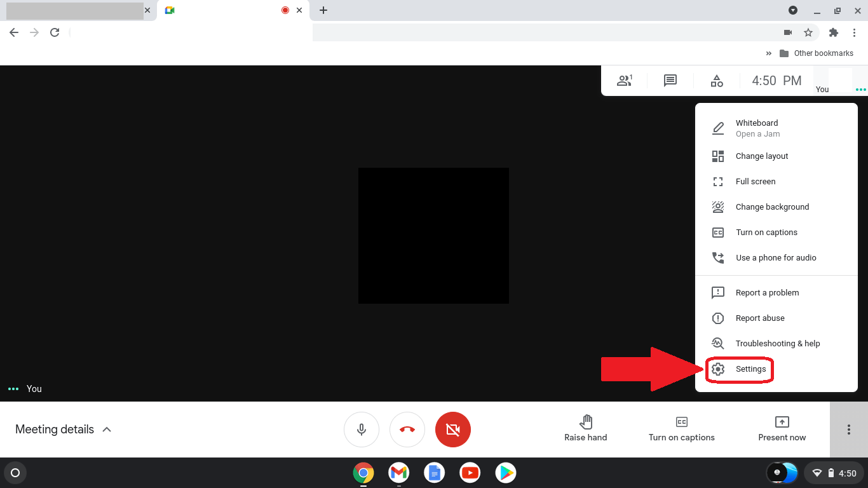Show hidden bookmarks with the double chevron
The image size is (868, 488).
[x=769, y=53]
